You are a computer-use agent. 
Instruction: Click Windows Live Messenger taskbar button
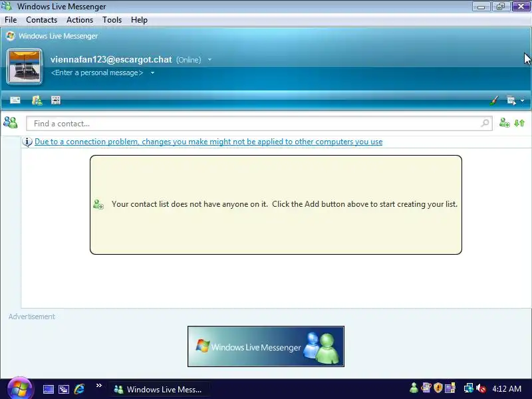click(x=160, y=389)
